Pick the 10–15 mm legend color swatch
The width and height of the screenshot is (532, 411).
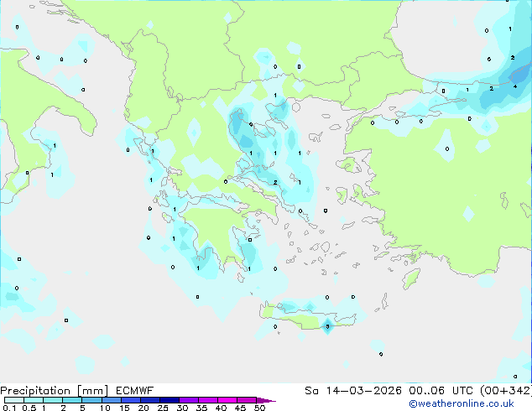coord(111,400)
